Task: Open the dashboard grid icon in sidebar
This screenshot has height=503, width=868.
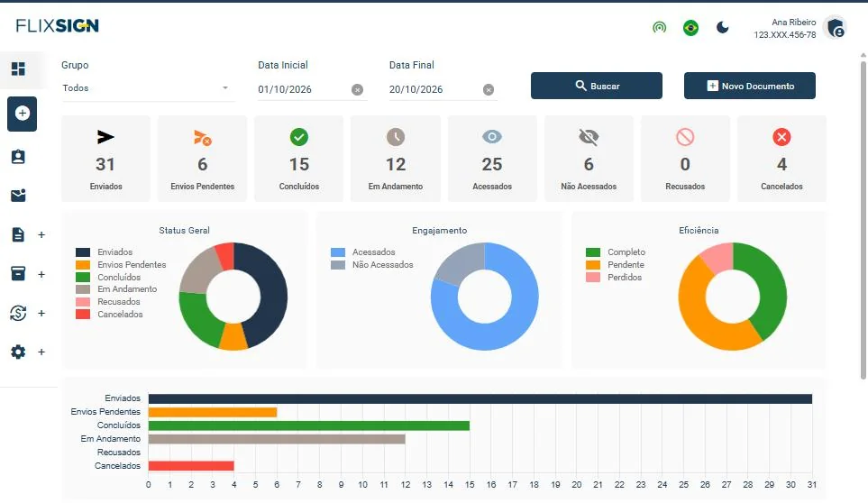Action: pyautogui.click(x=18, y=69)
